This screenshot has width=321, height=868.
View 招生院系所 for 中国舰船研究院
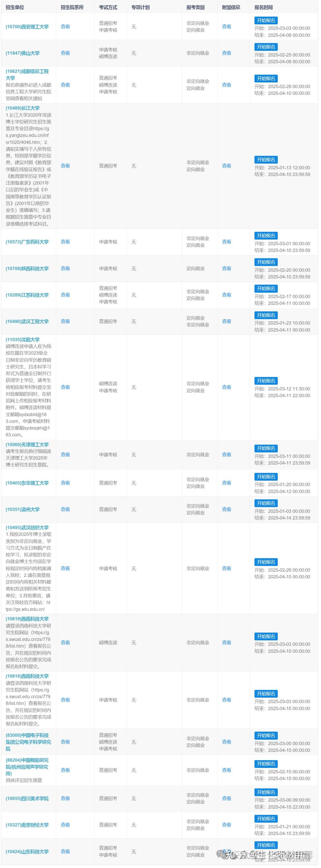click(x=65, y=770)
